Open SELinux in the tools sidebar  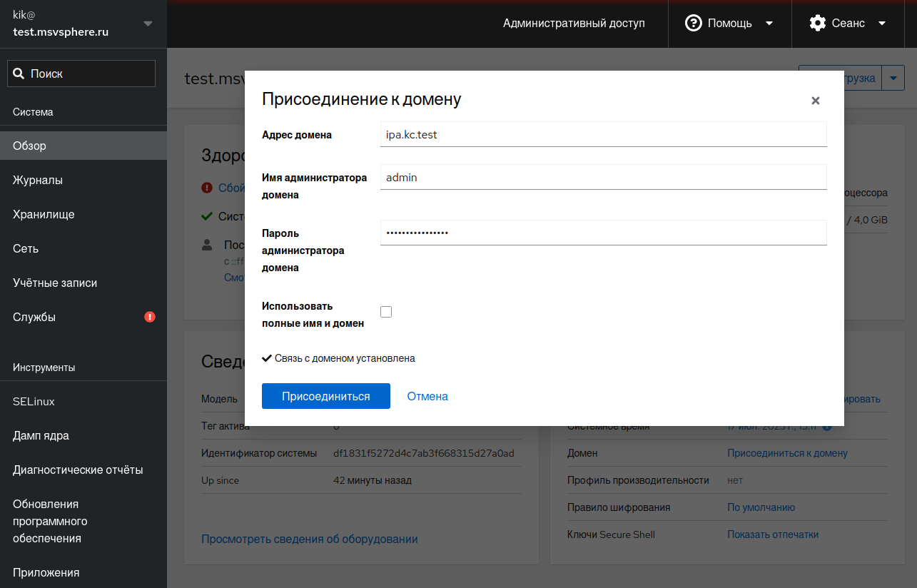click(x=34, y=402)
